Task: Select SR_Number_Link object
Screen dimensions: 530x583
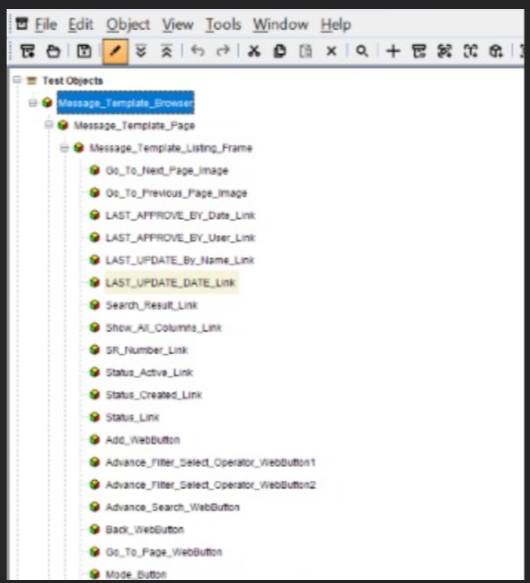Action: click(147, 350)
